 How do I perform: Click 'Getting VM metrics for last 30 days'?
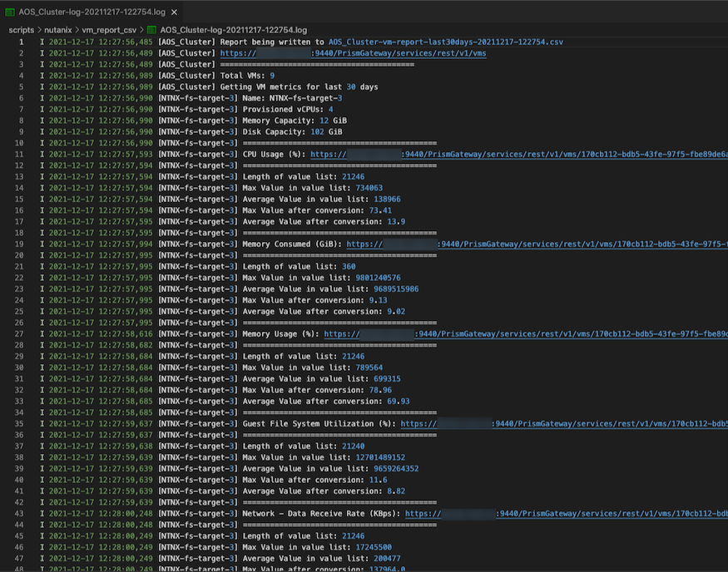[299, 87]
